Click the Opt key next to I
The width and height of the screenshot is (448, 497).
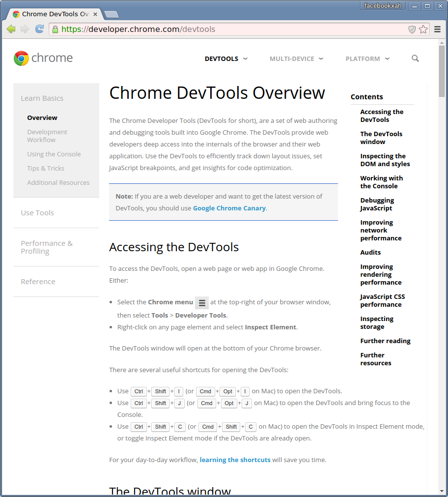228,391
